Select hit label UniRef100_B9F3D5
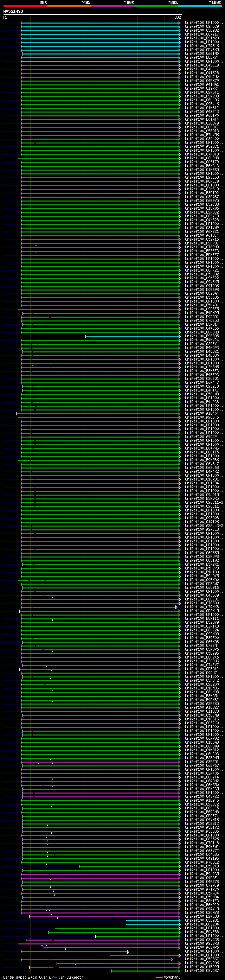This screenshot has height=980, width=225. pos(202,336)
